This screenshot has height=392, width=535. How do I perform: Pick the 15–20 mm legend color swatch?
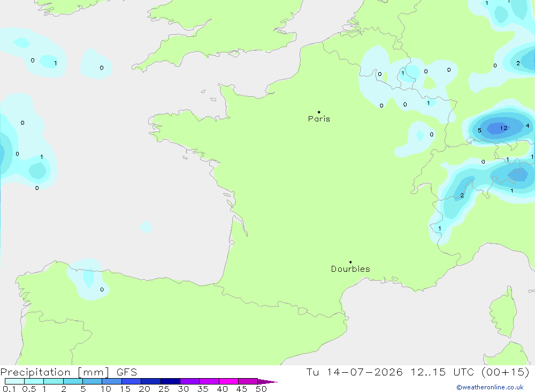tap(131, 381)
